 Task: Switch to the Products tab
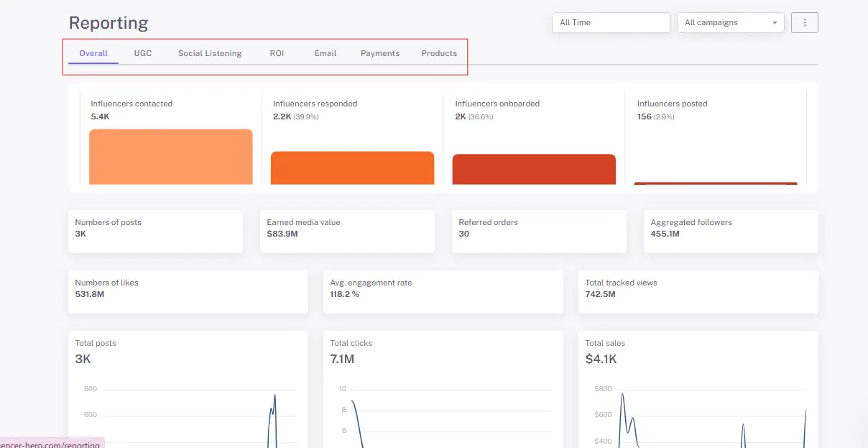439,53
